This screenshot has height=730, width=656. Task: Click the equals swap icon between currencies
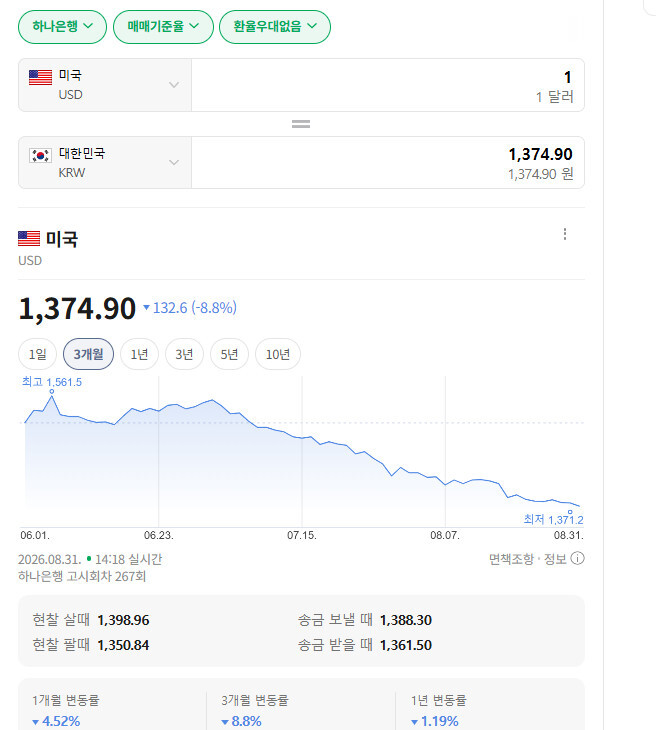(x=301, y=124)
